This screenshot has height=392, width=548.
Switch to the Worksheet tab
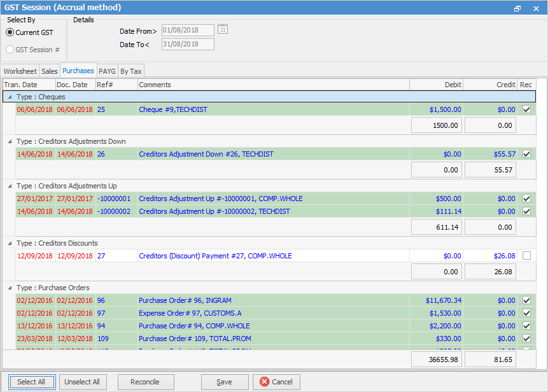(20, 71)
